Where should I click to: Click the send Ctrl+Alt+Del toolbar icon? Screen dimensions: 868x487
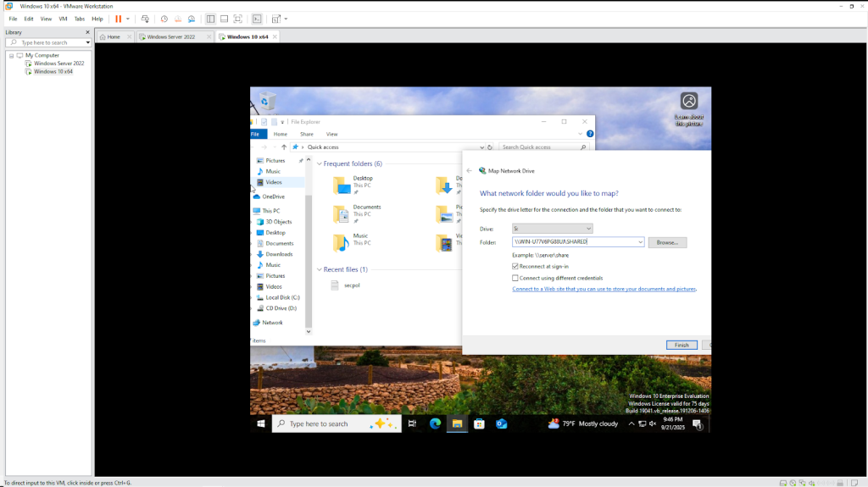point(145,19)
